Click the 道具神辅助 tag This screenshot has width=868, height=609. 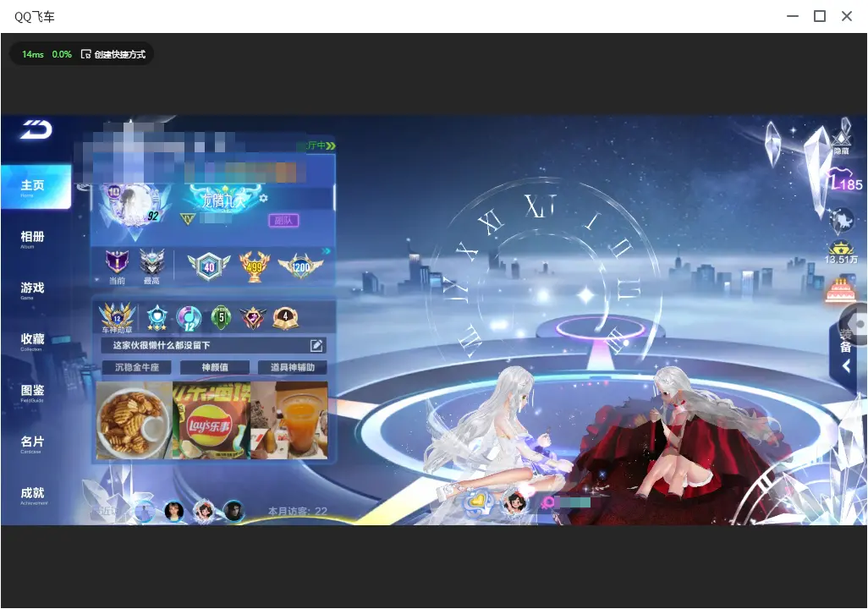(292, 367)
